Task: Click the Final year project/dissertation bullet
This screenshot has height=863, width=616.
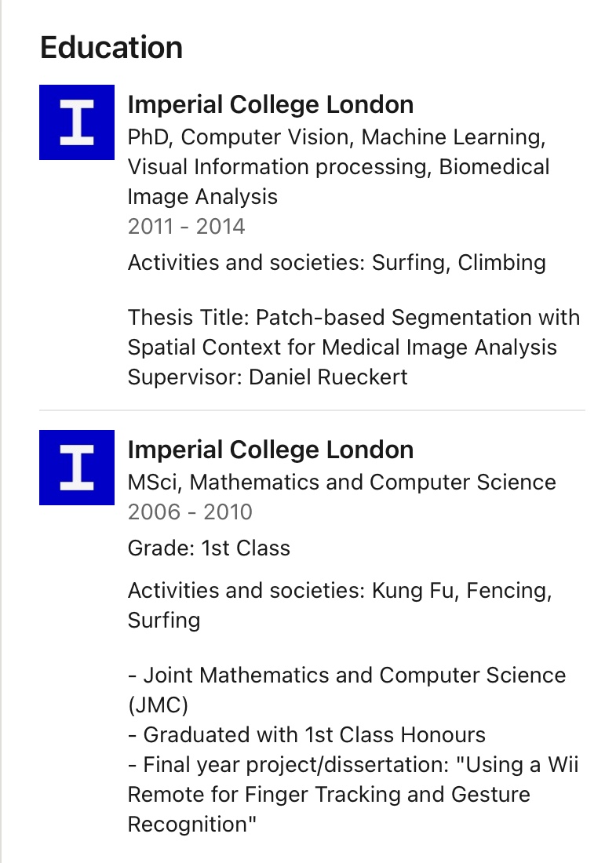Action: coord(353,765)
